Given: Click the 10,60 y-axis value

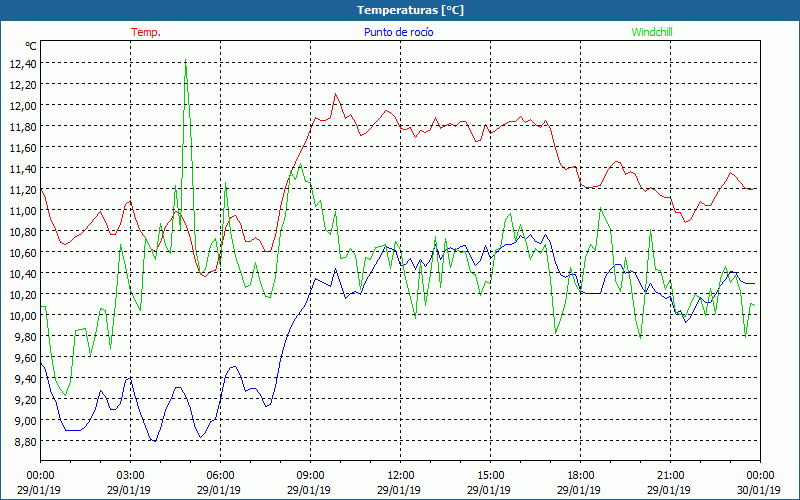Looking at the screenshot, I should click(x=23, y=252).
